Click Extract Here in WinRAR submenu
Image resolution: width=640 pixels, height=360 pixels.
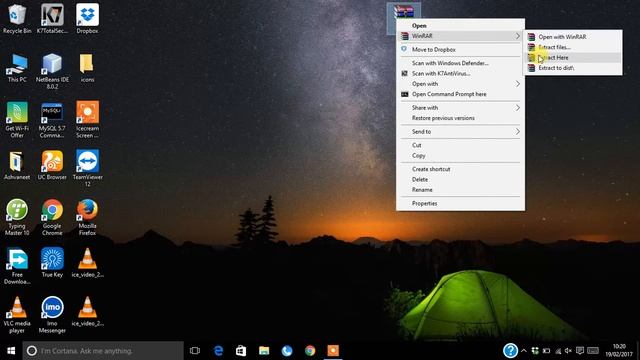point(573,58)
